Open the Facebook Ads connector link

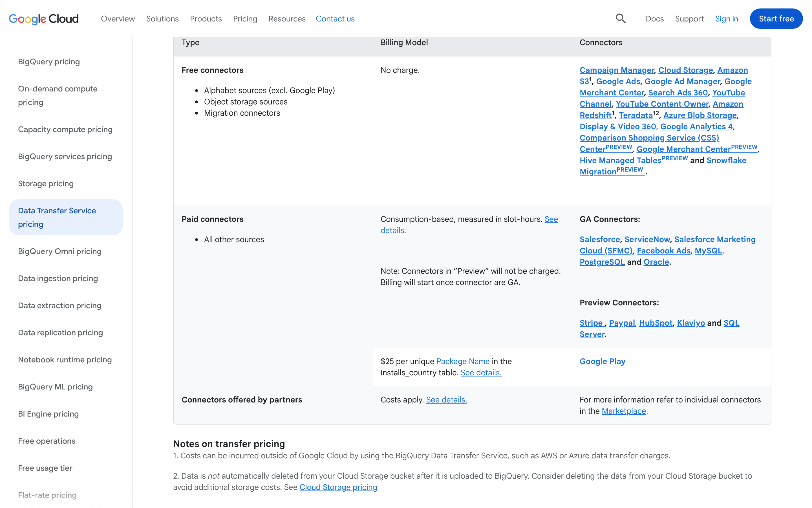pyautogui.click(x=664, y=251)
